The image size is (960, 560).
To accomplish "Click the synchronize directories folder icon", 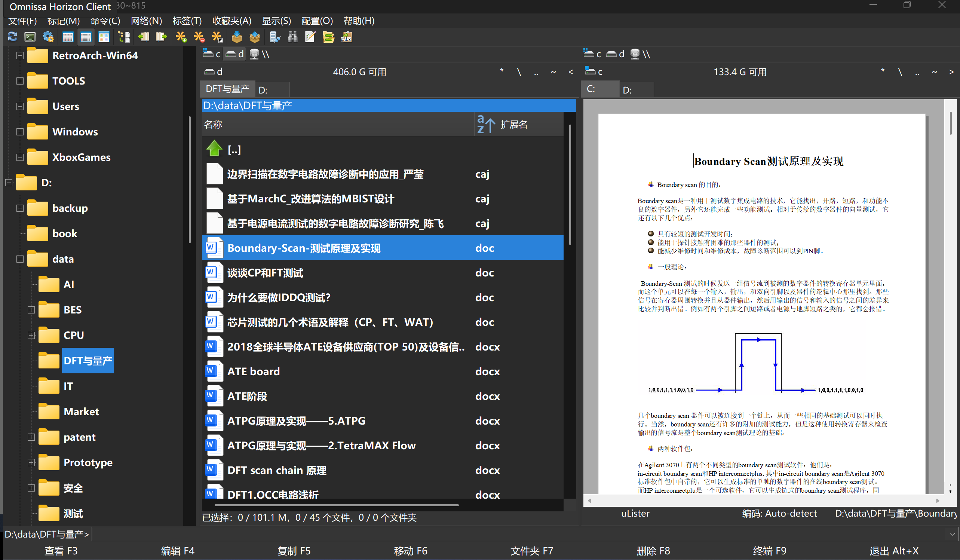I will [x=328, y=37].
